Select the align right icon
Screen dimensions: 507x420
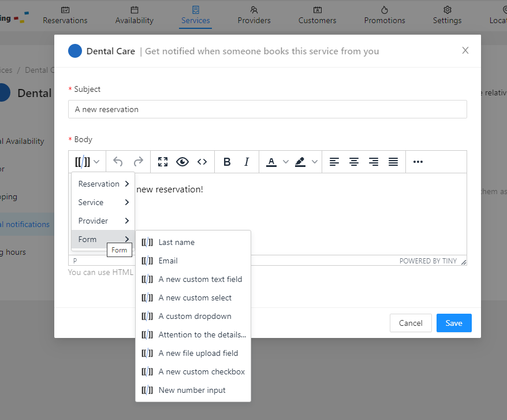tap(373, 162)
